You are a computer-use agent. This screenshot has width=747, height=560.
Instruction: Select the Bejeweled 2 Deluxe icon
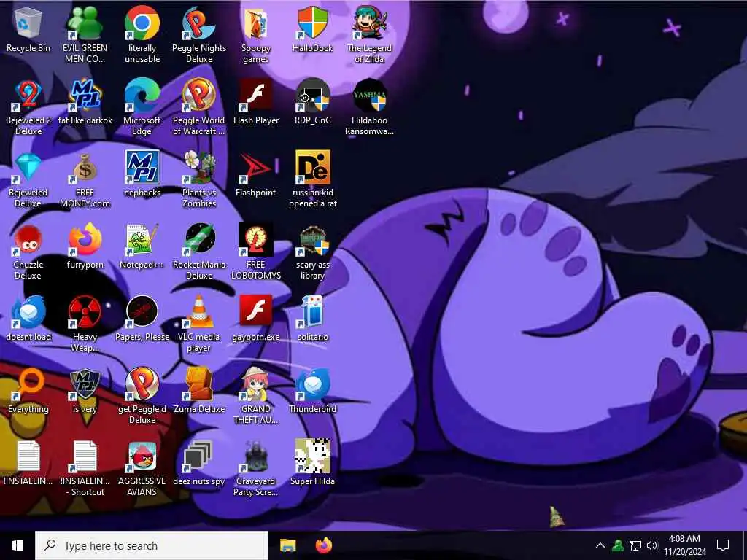[28, 96]
